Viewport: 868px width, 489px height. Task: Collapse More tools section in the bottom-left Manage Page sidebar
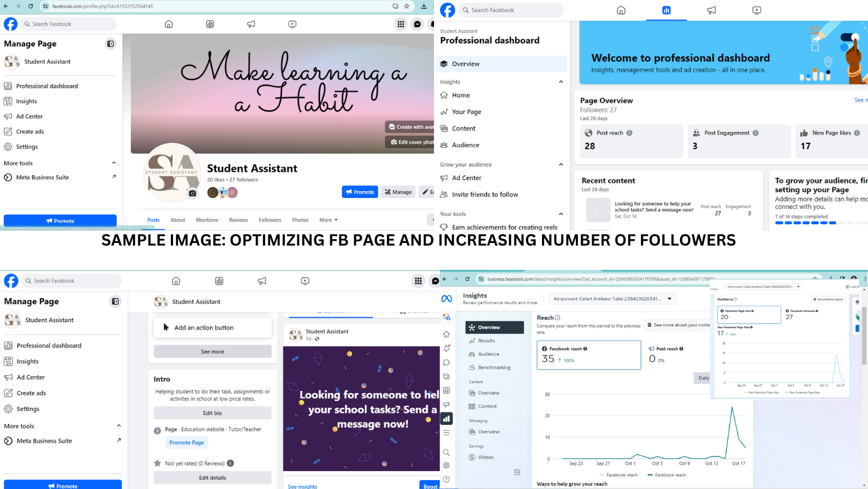119,425
